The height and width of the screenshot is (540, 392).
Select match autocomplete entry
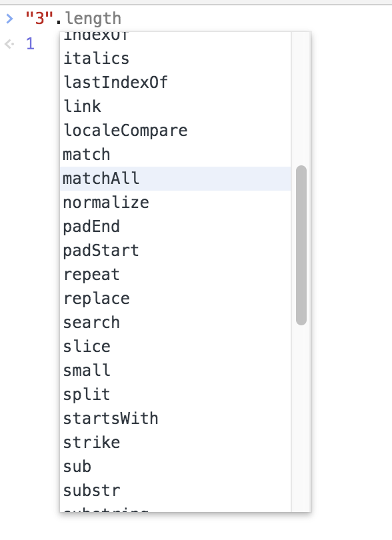pyautogui.click(x=175, y=155)
